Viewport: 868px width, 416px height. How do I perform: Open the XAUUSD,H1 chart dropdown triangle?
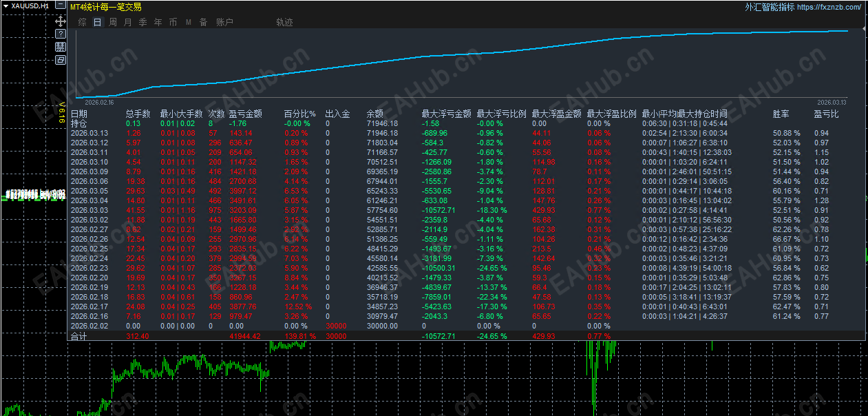click(x=6, y=6)
